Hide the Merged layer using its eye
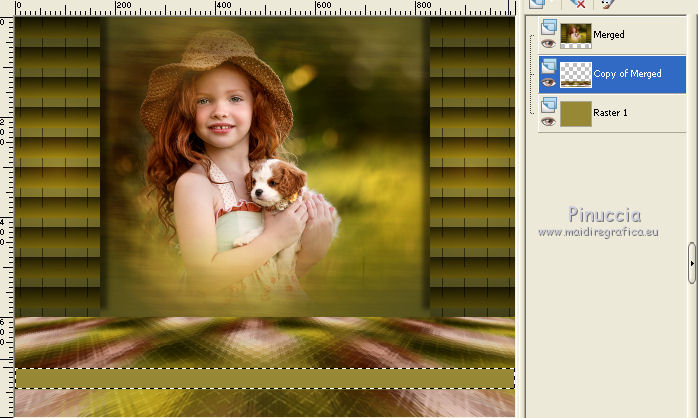Screen dimensions: 698x418 point(548,44)
